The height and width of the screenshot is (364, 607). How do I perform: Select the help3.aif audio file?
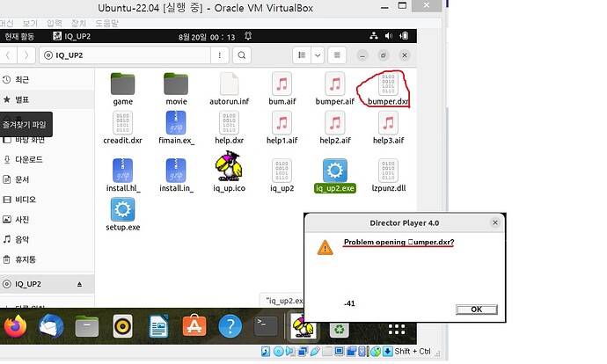click(x=388, y=127)
